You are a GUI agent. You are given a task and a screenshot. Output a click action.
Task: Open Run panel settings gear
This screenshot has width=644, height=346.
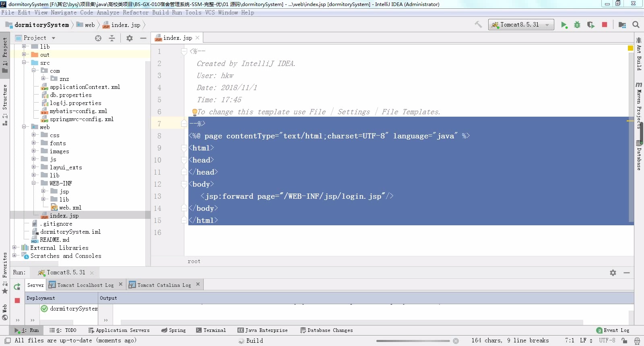coord(613,273)
